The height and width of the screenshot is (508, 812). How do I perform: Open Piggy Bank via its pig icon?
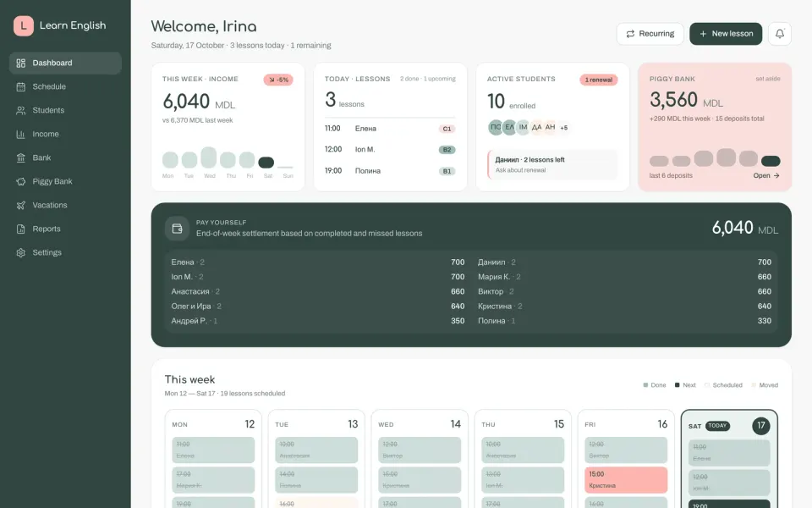point(20,181)
